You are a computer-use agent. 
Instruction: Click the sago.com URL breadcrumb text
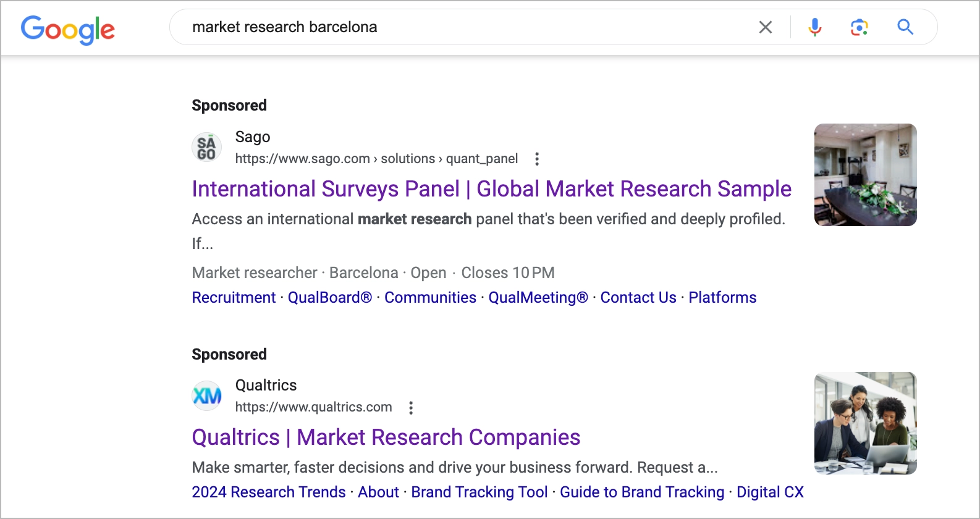tap(376, 159)
